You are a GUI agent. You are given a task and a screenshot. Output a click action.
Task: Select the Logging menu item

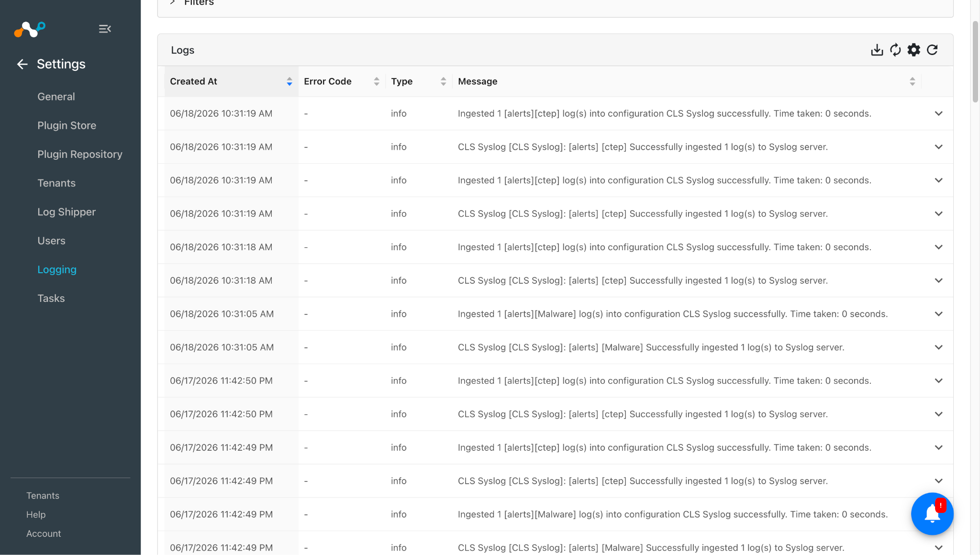click(x=57, y=270)
